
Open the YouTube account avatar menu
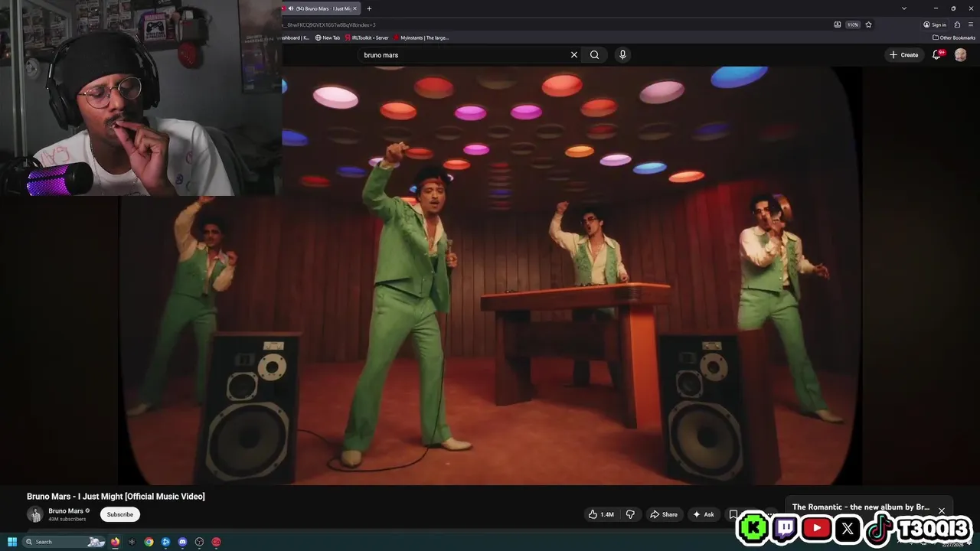coord(960,55)
